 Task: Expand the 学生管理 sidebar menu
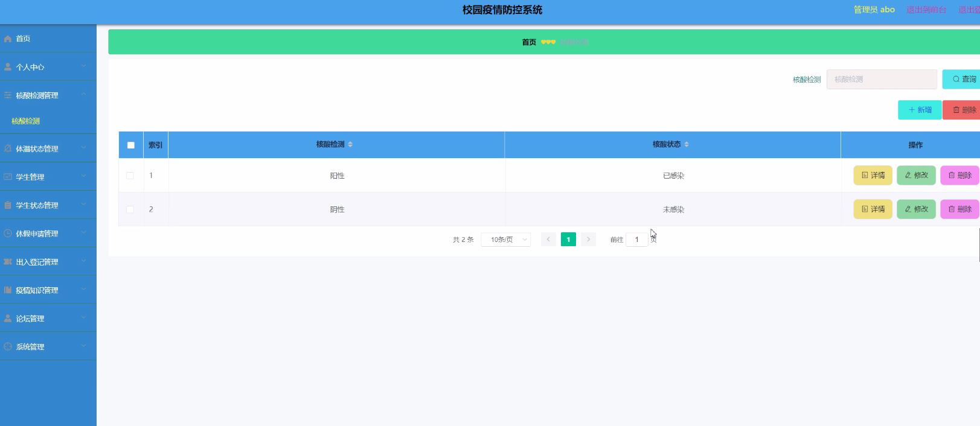48,177
